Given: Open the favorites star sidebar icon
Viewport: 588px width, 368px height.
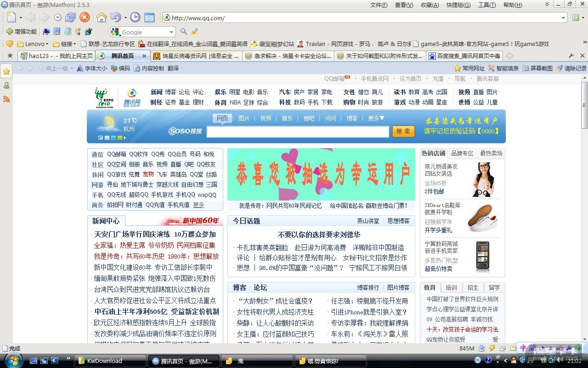Looking at the screenshot, I should tap(6, 71).
